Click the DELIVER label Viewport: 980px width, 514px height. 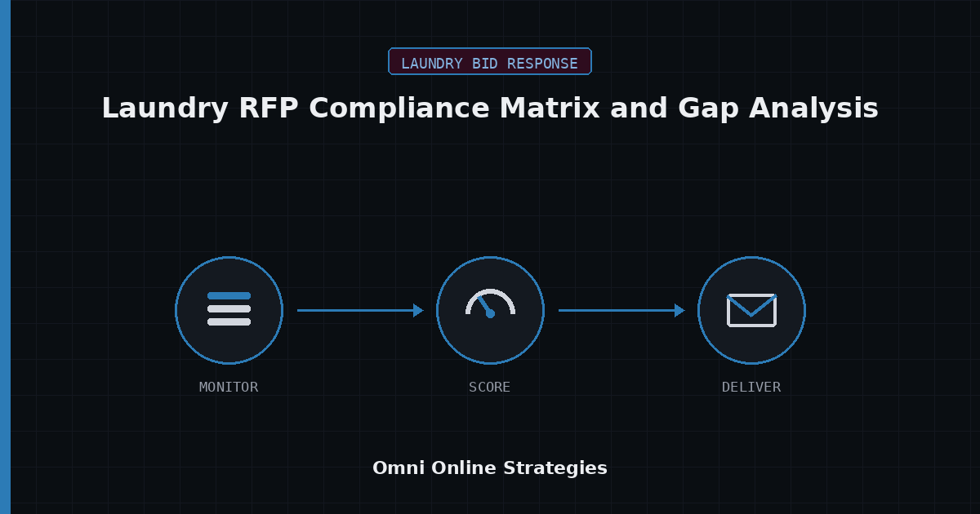point(751,387)
